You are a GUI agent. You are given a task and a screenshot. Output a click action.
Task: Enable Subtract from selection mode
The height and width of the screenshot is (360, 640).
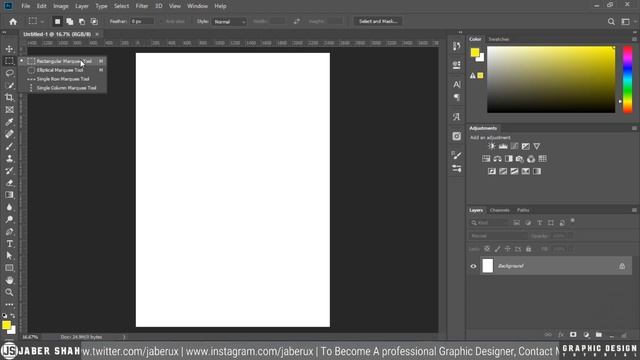click(82, 22)
